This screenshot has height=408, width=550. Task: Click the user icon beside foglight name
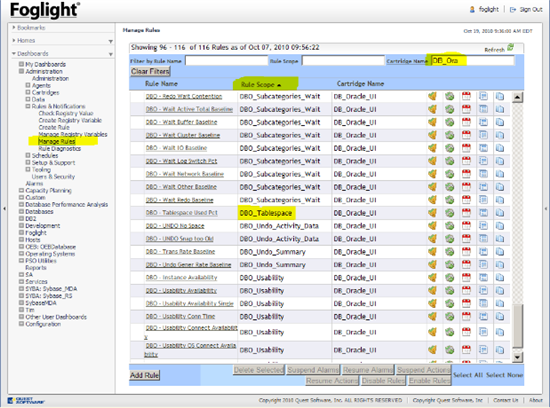pyautogui.click(x=472, y=10)
